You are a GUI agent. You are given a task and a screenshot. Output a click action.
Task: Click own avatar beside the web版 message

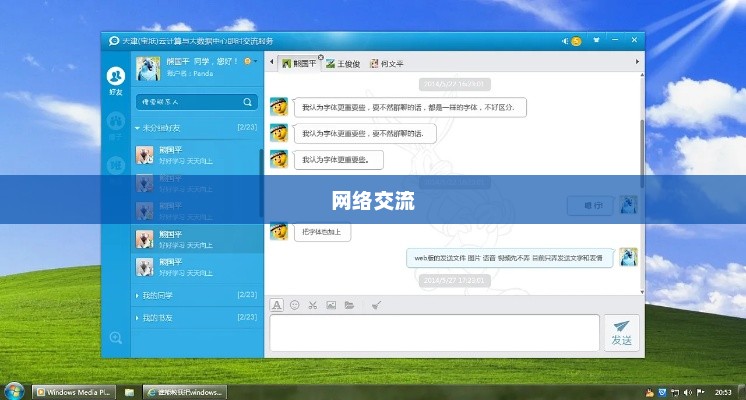point(628,257)
